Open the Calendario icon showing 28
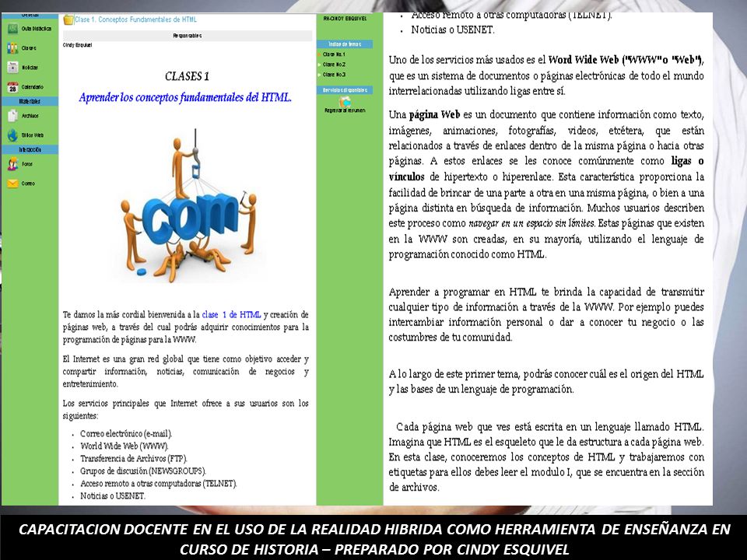Image resolution: width=747 pixels, height=560 pixels. click(13, 87)
